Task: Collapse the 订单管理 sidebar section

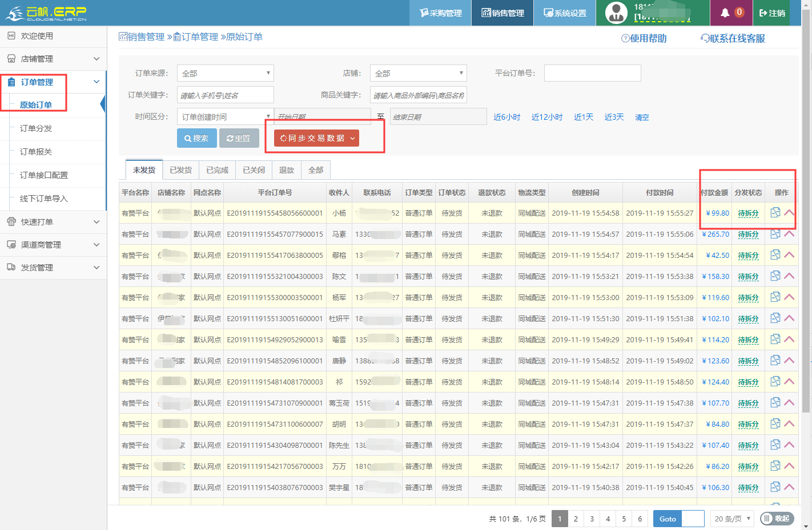Action: click(x=53, y=82)
